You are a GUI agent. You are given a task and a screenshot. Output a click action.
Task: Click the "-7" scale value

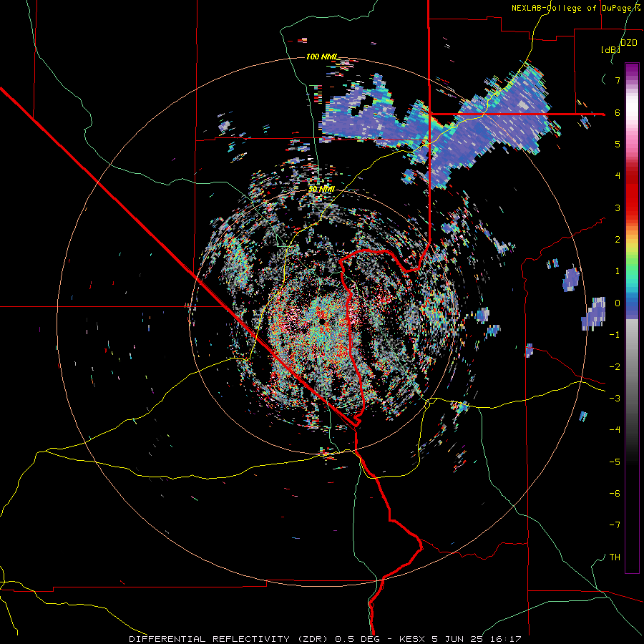click(615, 525)
